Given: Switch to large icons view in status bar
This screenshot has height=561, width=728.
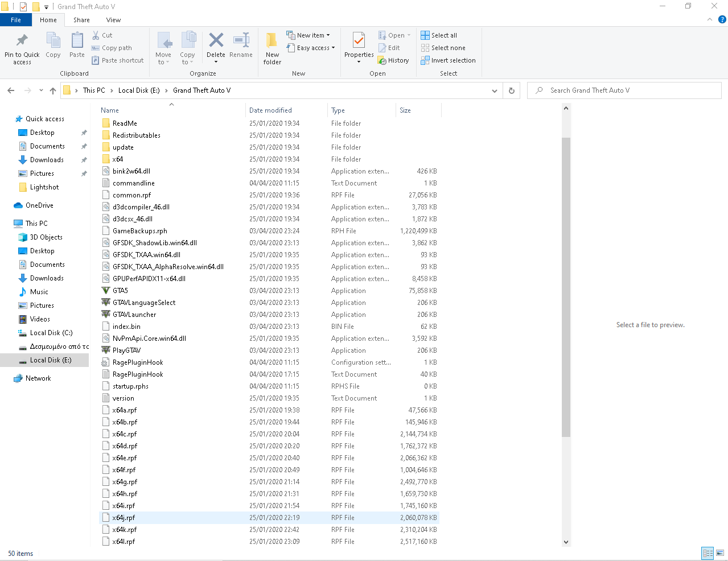Looking at the screenshot, I should 720,553.
